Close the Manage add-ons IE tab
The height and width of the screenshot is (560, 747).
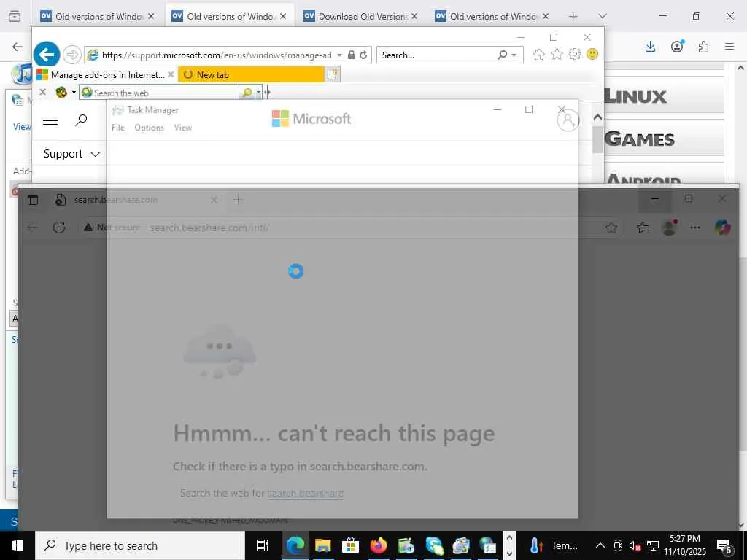(171, 75)
